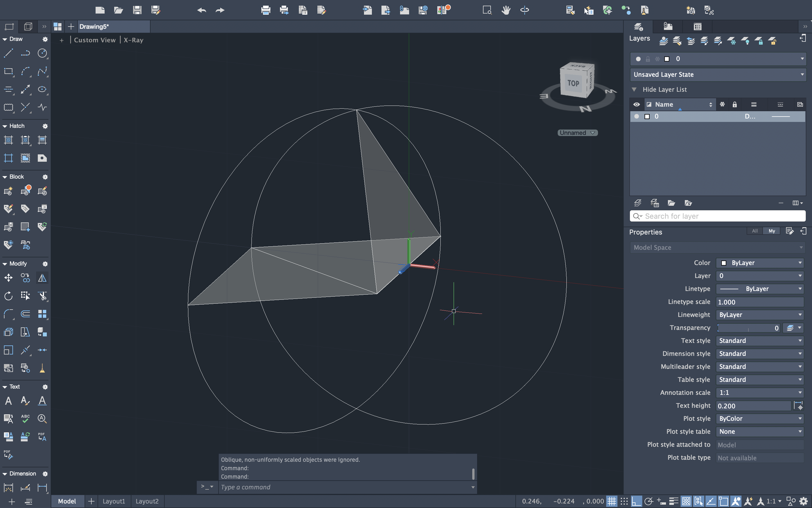The height and width of the screenshot is (508, 812).
Task: Select the Array modify tool
Action: (x=42, y=314)
